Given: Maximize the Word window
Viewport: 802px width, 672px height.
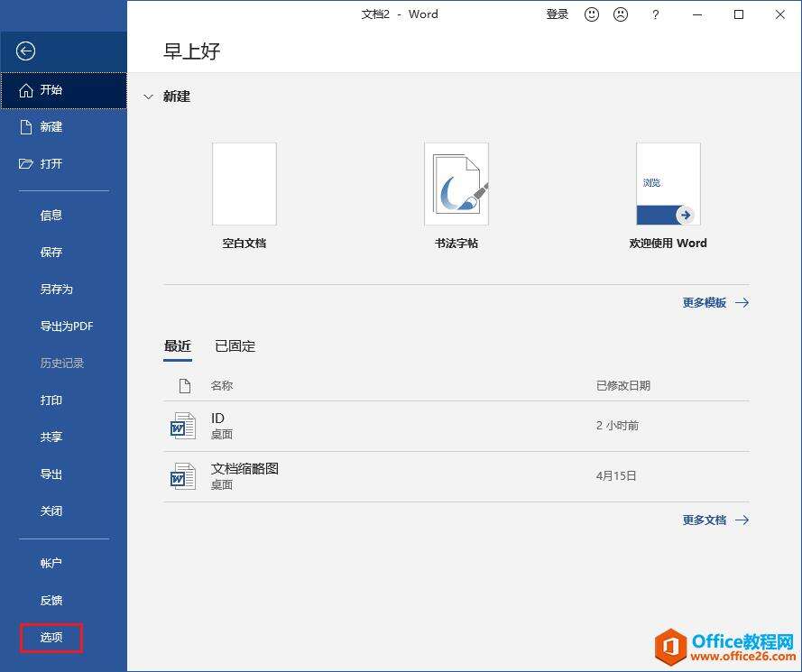Looking at the screenshot, I should pos(739,14).
